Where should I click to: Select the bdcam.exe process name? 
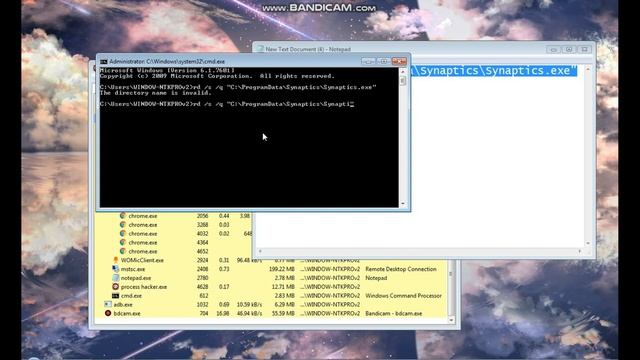coord(127,313)
